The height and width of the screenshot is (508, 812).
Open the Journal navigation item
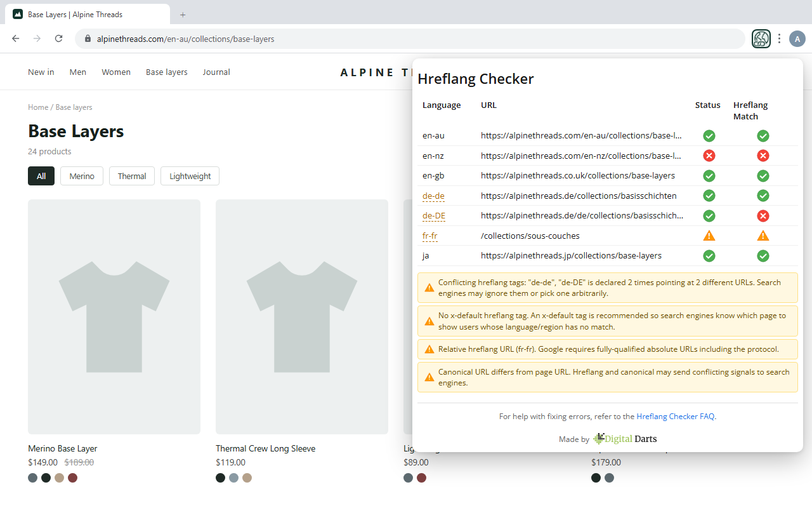[x=216, y=72]
